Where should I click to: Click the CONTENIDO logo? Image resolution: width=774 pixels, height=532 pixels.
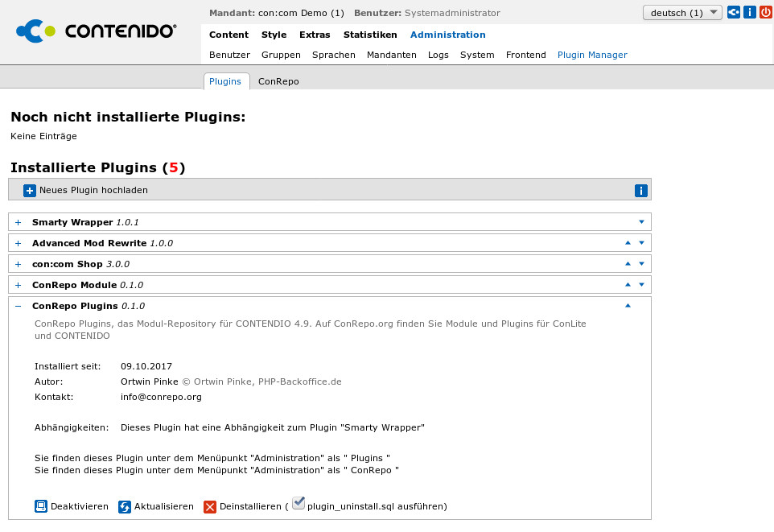click(97, 31)
